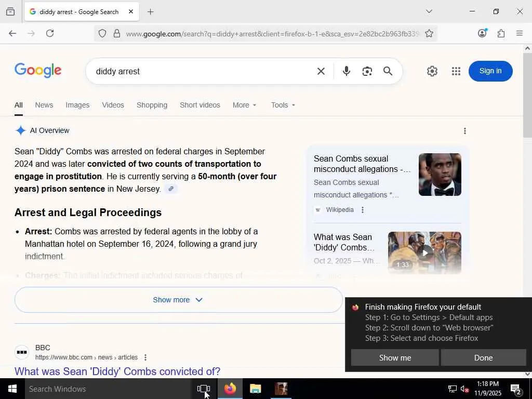Click the Google logo
Viewport: 532px width, 399px height.
pos(38,71)
